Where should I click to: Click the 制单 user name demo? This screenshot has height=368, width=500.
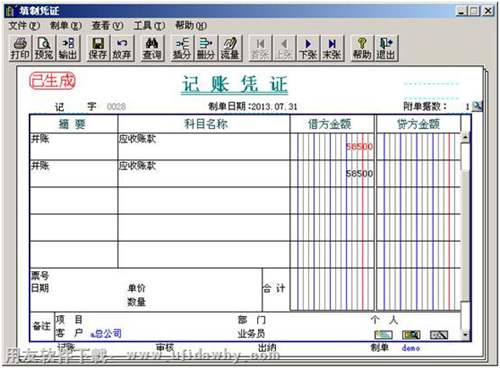pos(411,348)
